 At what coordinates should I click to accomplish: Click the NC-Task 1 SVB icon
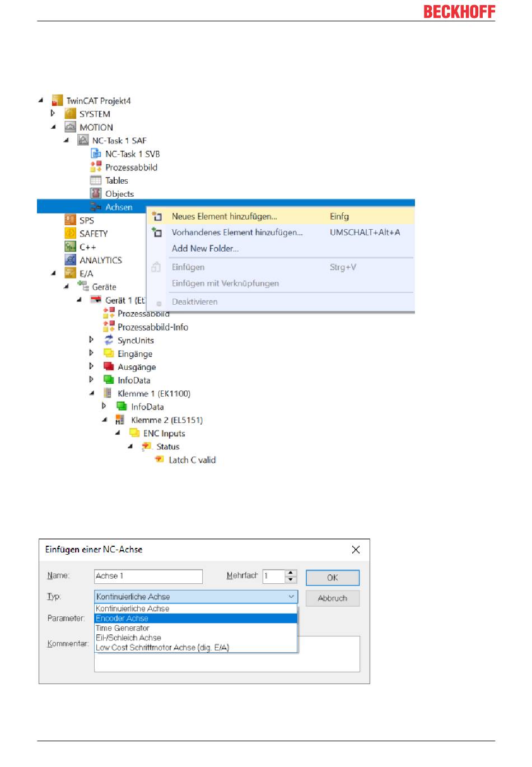[96, 154]
